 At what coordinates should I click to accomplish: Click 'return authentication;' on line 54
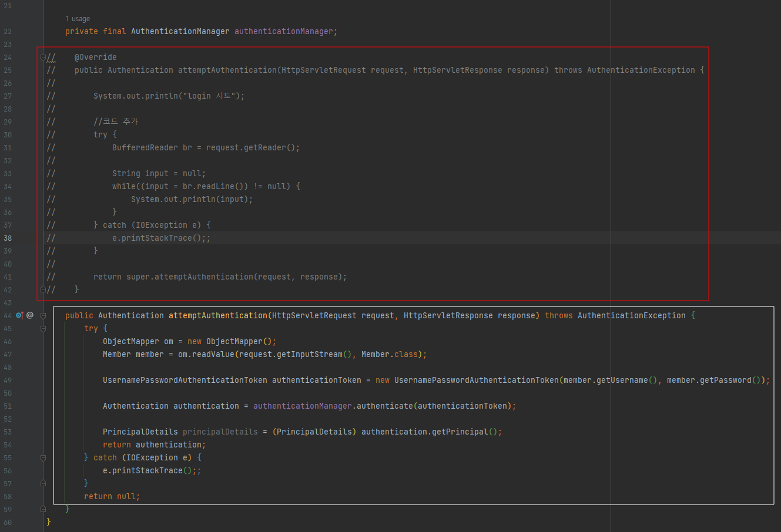tap(155, 445)
